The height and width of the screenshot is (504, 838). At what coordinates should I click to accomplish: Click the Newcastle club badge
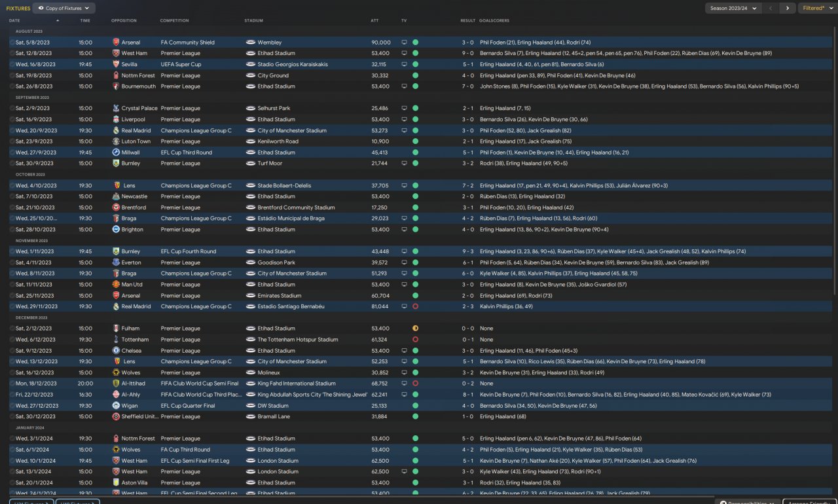(x=116, y=196)
